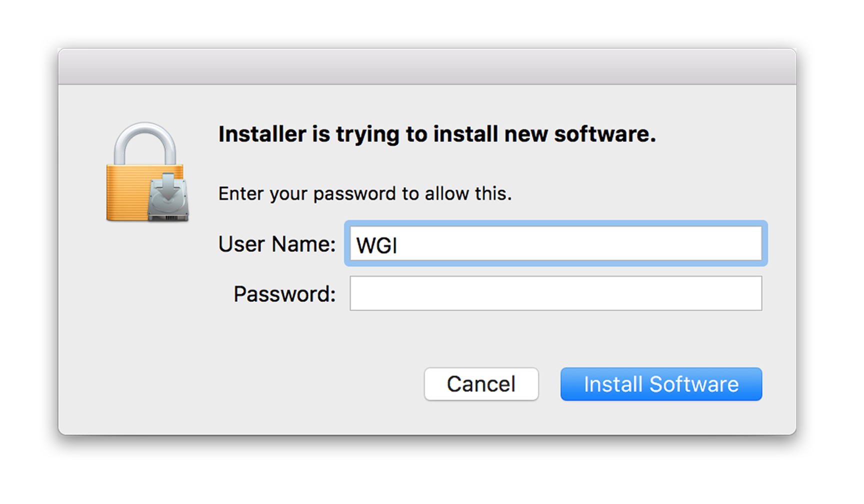Place cursor after WGI in User Name field
This screenshot has height=504, width=864.
pyautogui.click(x=399, y=245)
